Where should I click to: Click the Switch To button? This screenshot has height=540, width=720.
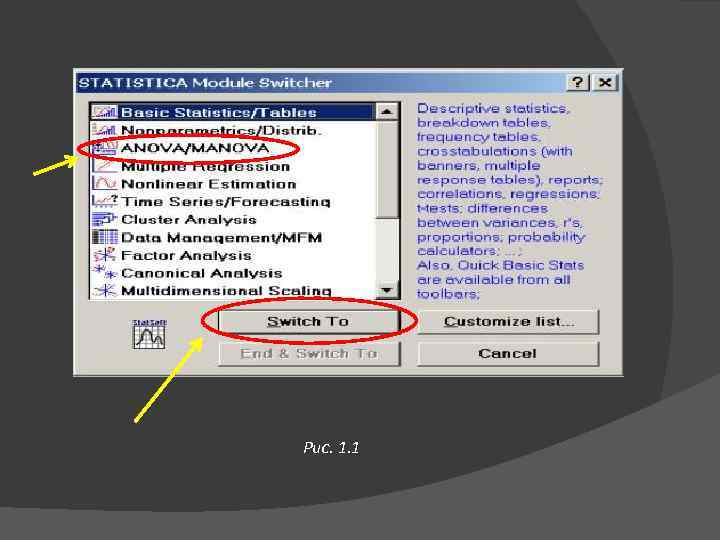pos(309,321)
